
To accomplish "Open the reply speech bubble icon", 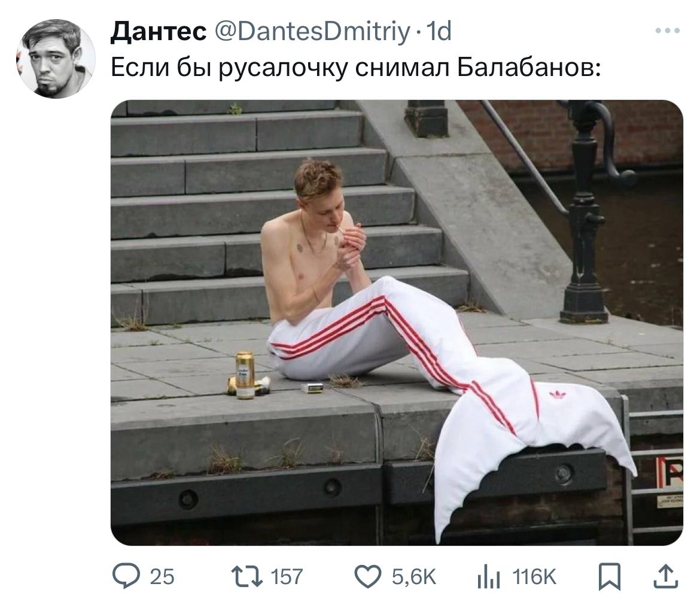I will (126, 576).
